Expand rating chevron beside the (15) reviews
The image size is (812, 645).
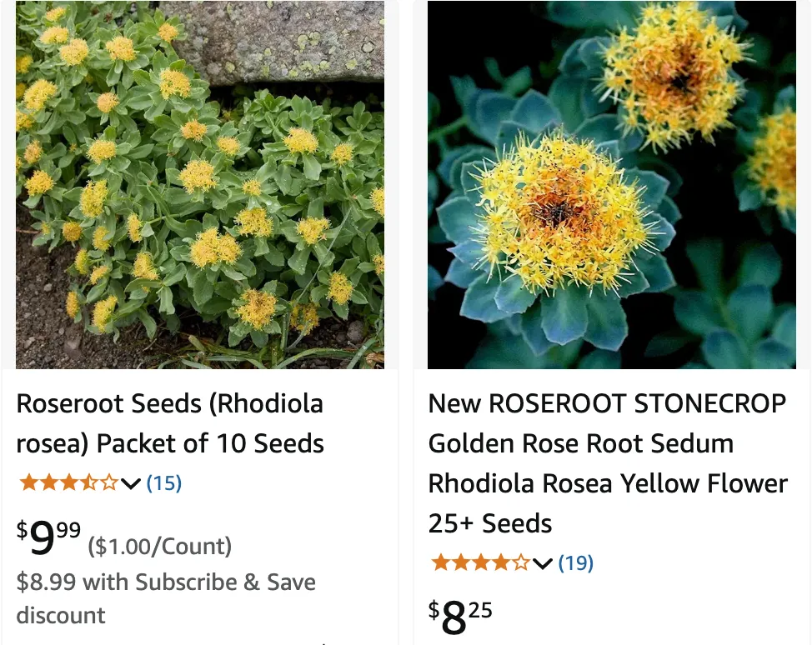point(131,483)
